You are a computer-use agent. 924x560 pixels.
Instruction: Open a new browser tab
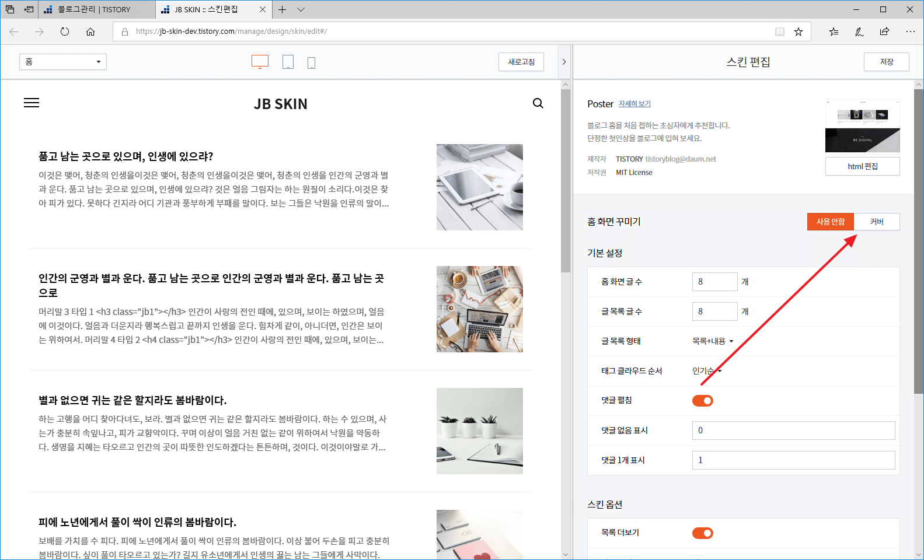(x=282, y=9)
